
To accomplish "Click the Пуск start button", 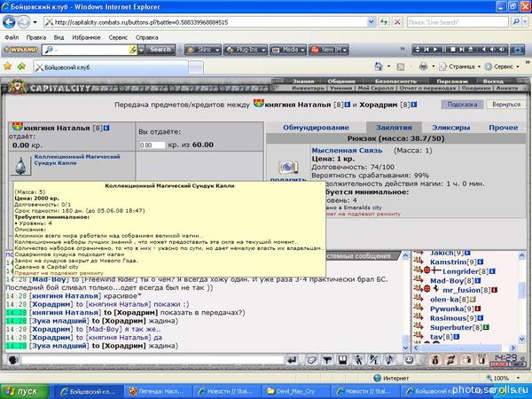I will click(23, 391).
